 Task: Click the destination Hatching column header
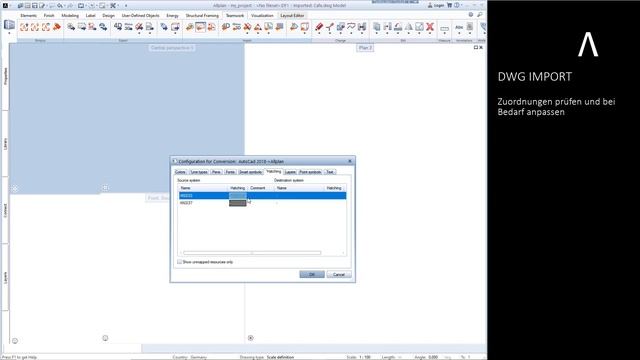(x=334, y=188)
